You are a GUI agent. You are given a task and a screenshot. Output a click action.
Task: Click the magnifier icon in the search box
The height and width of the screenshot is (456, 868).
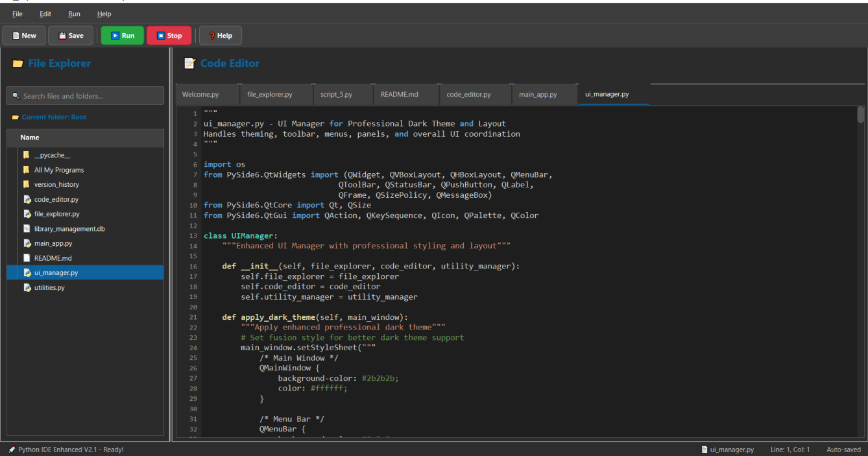pyautogui.click(x=16, y=95)
